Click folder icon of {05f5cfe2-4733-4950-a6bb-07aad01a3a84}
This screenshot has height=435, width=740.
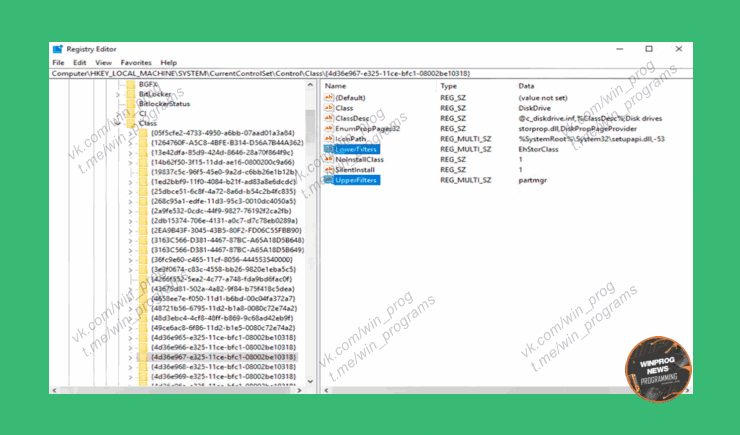tap(143, 133)
